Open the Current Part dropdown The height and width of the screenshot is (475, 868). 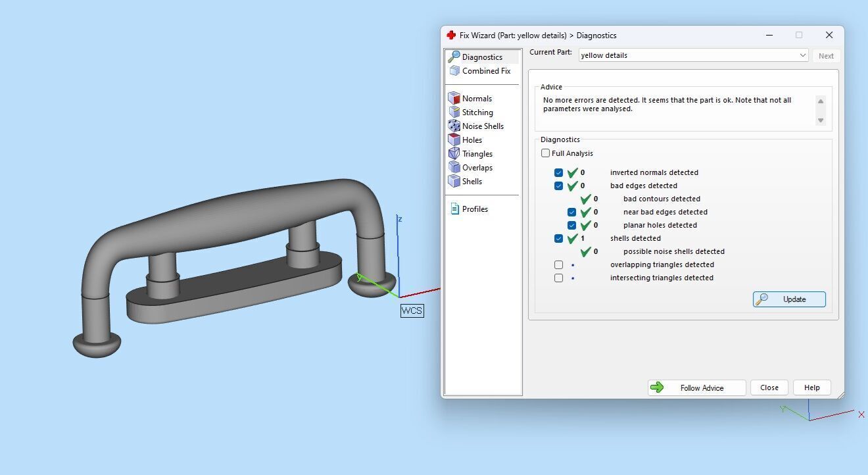pyautogui.click(x=694, y=55)
